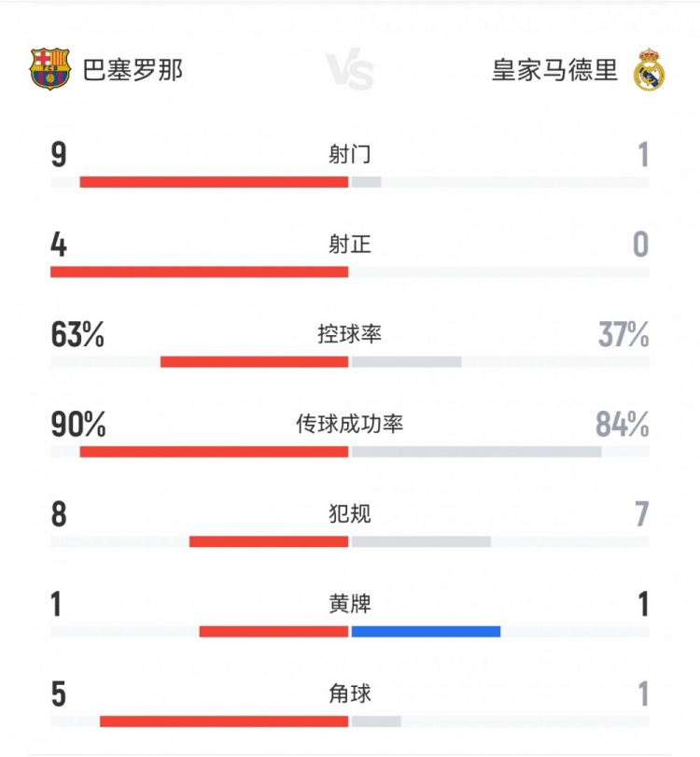Select the 射正 shots on target label

point(350,245)
